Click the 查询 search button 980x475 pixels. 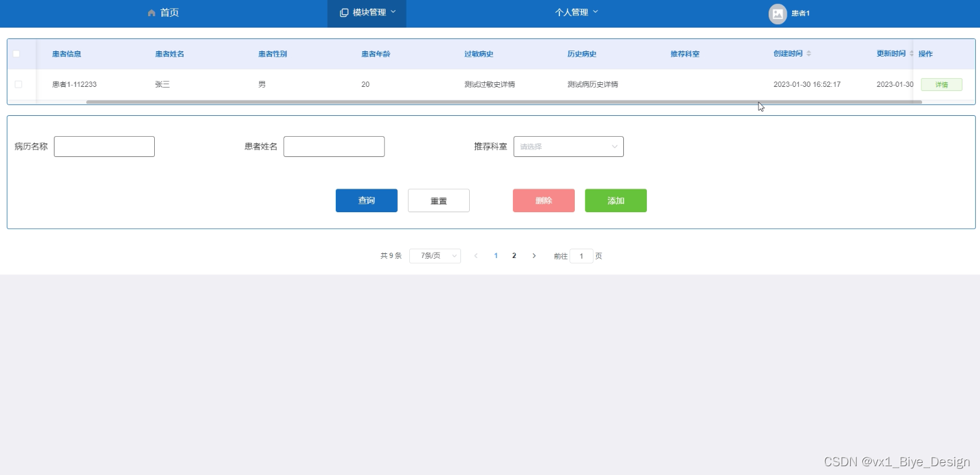point(367,201)
